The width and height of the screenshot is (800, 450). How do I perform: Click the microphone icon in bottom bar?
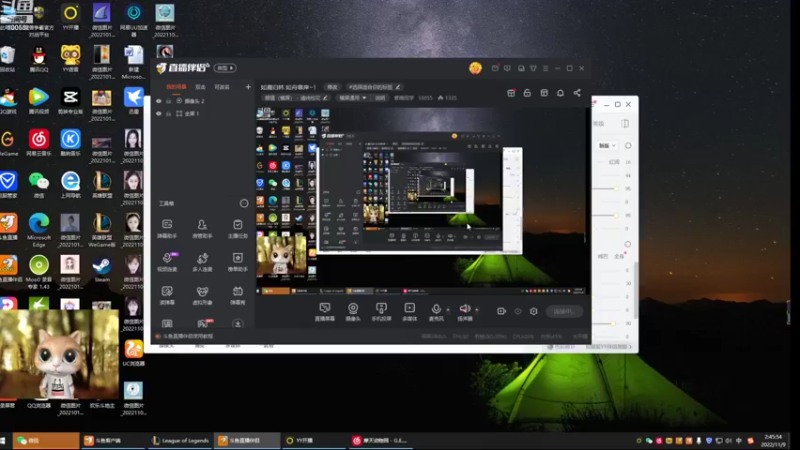pyautogui.click(x=436, y=311)
